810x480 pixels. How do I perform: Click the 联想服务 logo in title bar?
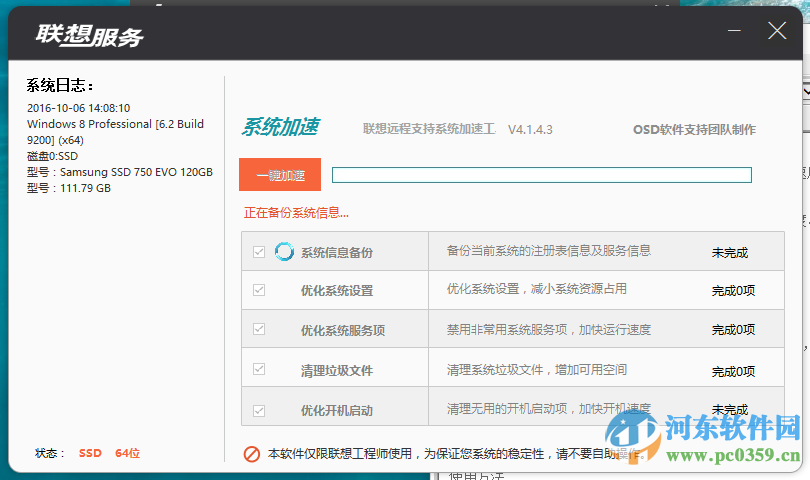pos(89,36)
